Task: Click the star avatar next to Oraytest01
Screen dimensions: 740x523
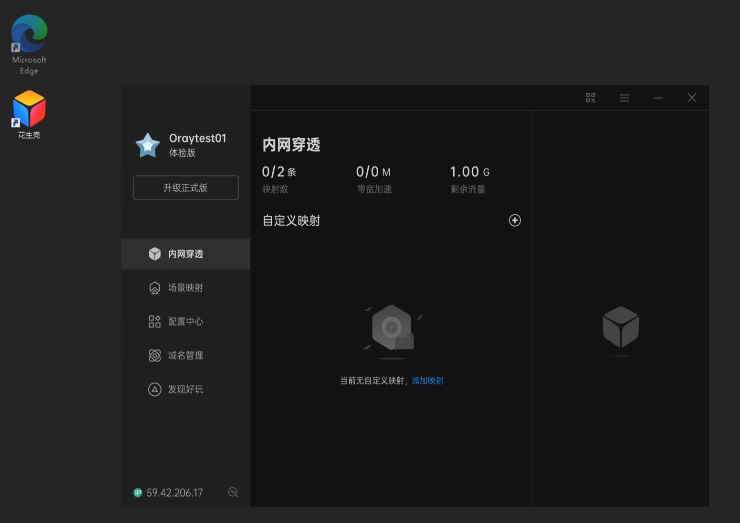Action: click(x=148, y=145)
